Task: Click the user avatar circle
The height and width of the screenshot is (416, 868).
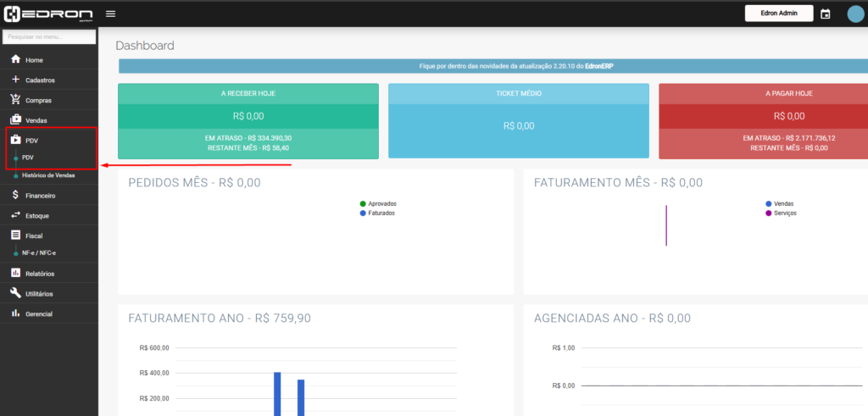Action: 855,14
